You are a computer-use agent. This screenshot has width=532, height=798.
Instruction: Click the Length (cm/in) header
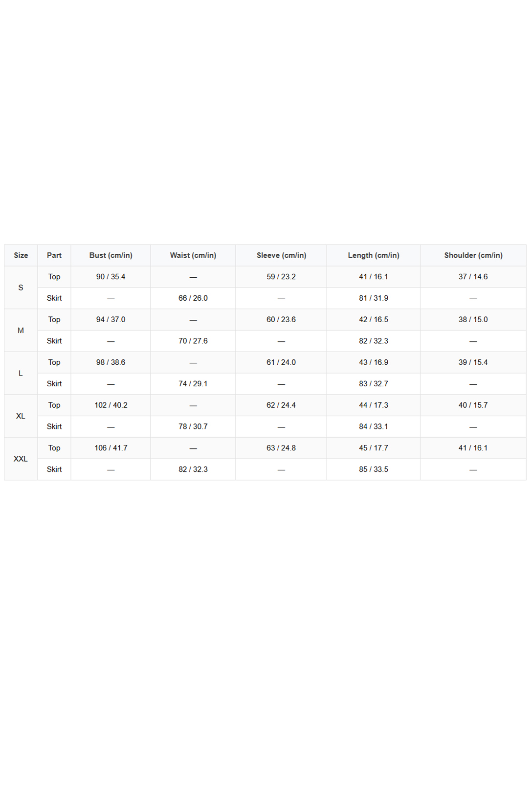click(x=374, y=255)
